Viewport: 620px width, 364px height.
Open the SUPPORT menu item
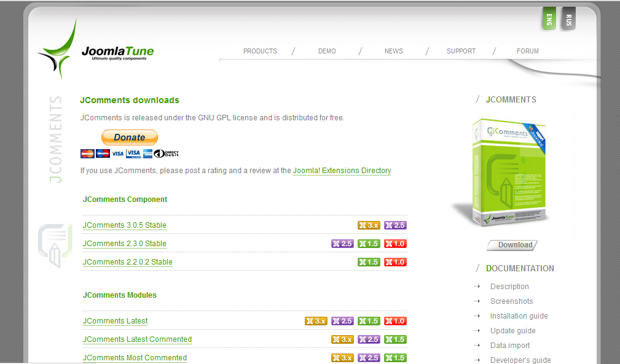461,51
